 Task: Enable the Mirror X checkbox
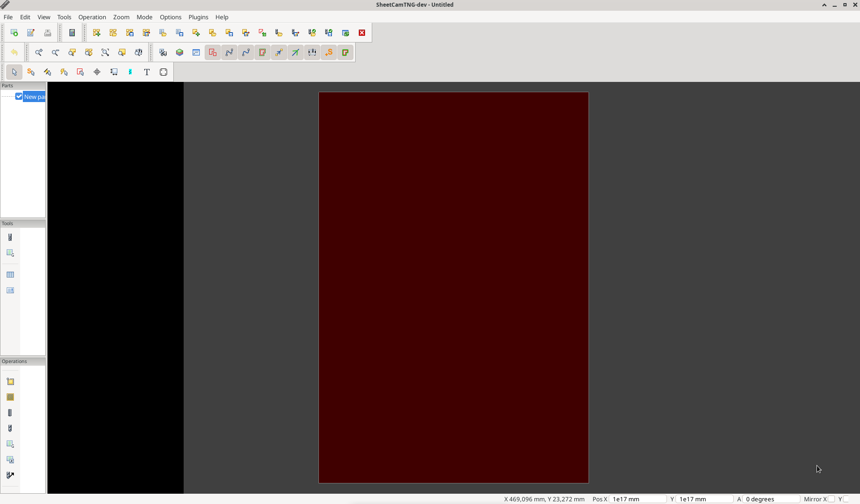pyautogui.click(x=831, y=499)
